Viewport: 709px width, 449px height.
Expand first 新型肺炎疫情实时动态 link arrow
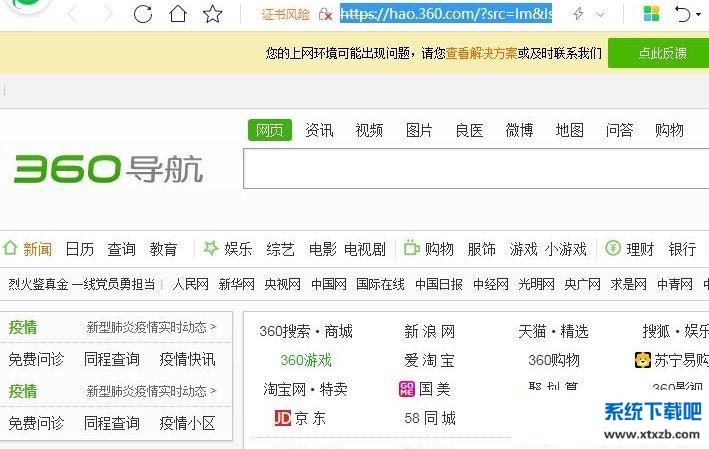coord(212,327)
